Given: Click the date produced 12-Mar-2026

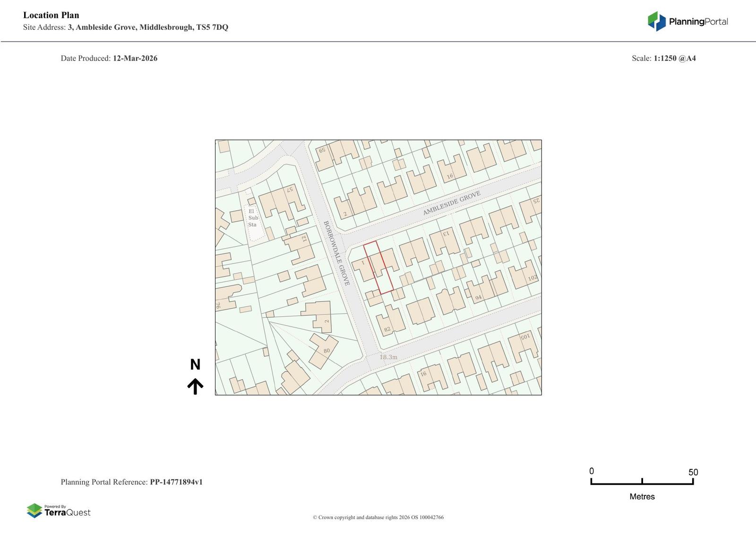Looking at the screenshot, I should pos(135,58).
